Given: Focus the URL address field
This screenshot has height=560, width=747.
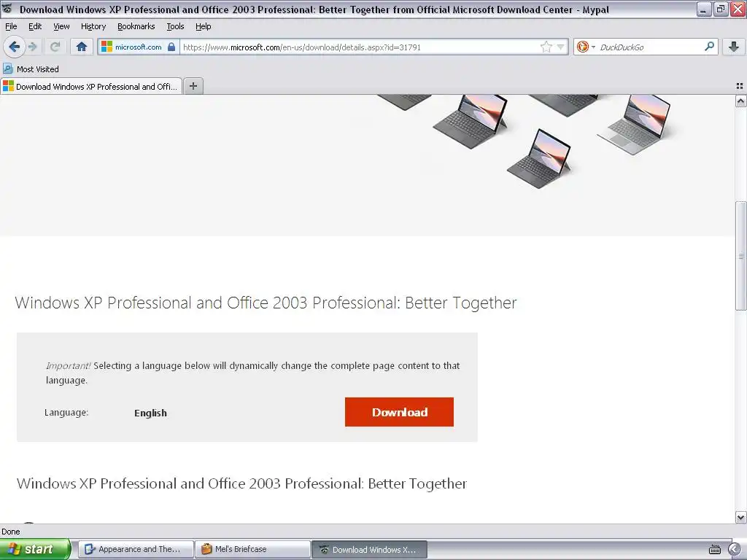Looking at the screenshot, I should pos(360,47).
